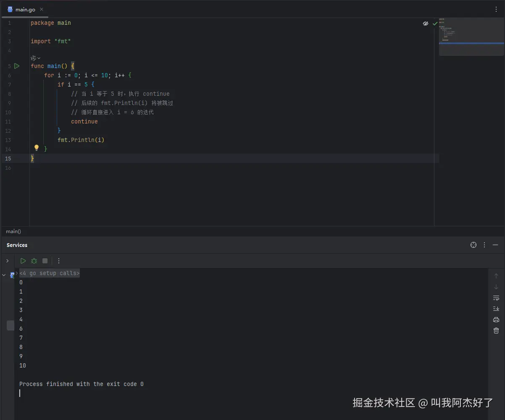Open editor tab options menu
505x420 pixels.
pos(496,9)
